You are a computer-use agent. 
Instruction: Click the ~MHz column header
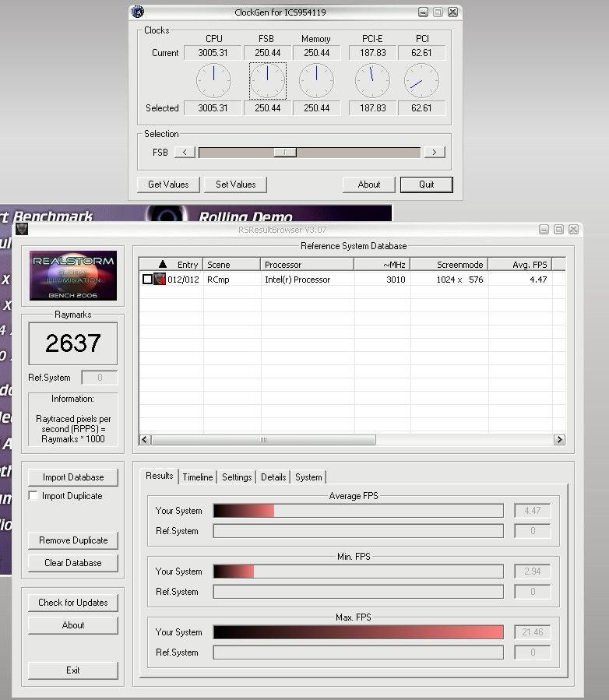pyautogui.click(x=382, y=264)
